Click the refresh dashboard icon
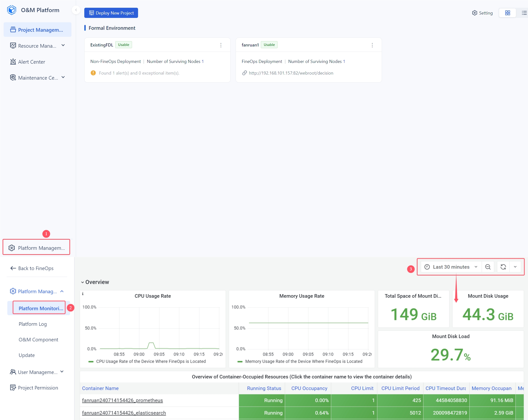Screen dimensions: 528x420 coord(503,267)
